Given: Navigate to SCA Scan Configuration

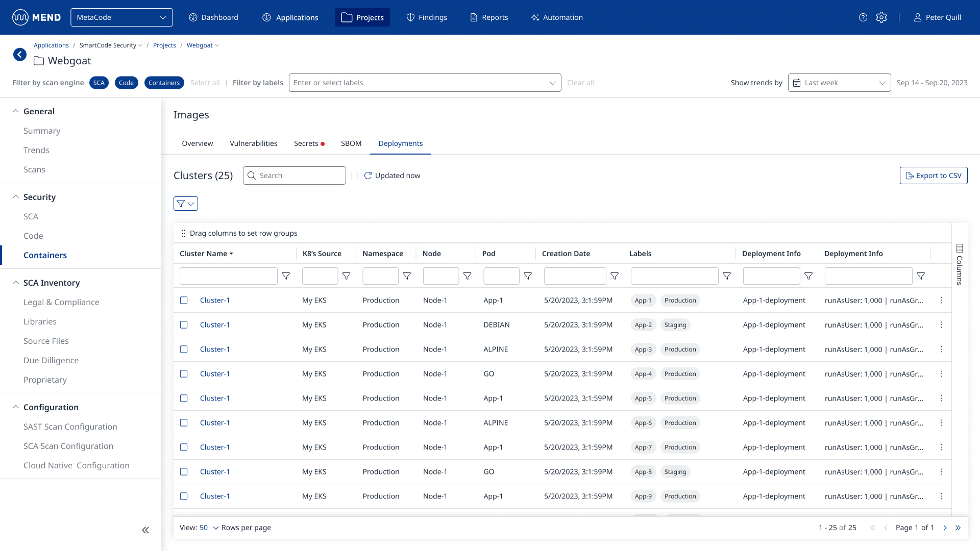Looking at the screenshot, I should tap(68, 446).
